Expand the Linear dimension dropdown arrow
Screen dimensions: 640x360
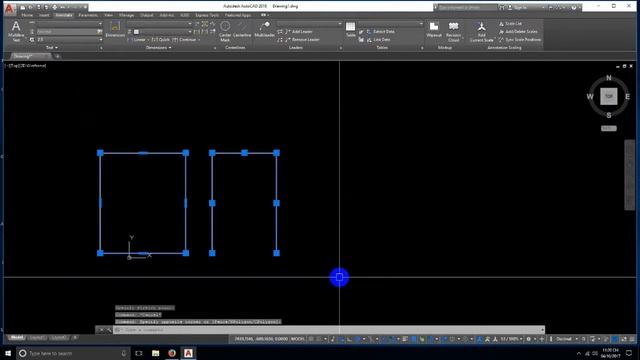[x=148, y=40]
